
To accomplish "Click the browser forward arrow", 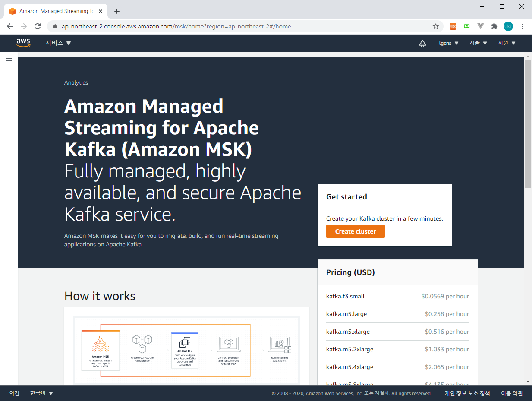I will click(x=24, y=26).
